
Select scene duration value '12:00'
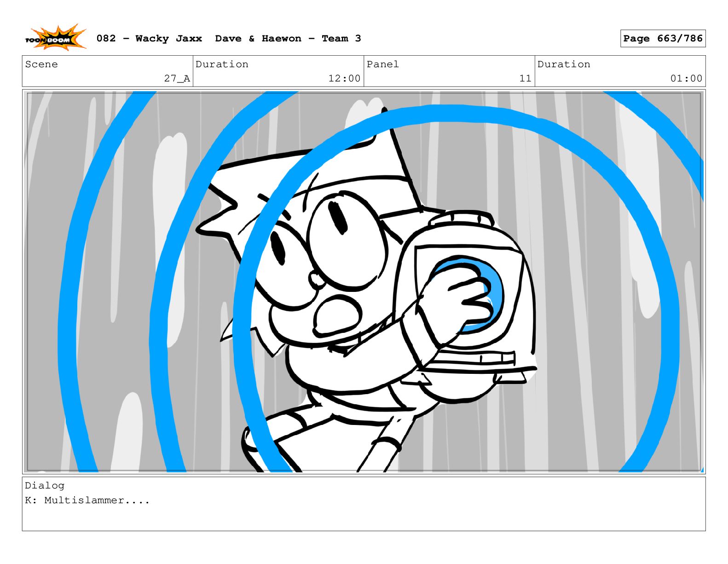344,79
